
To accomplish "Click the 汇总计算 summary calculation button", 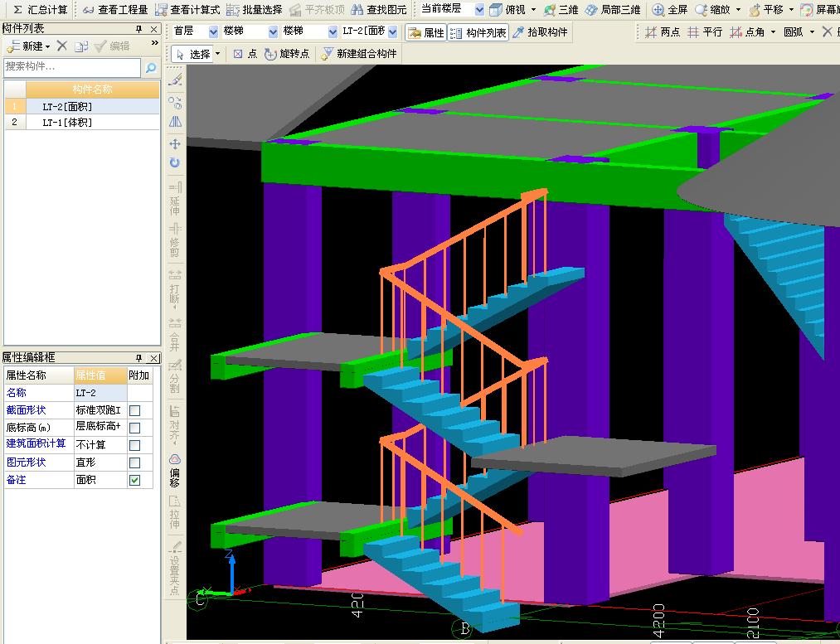I will pos(40,10).
